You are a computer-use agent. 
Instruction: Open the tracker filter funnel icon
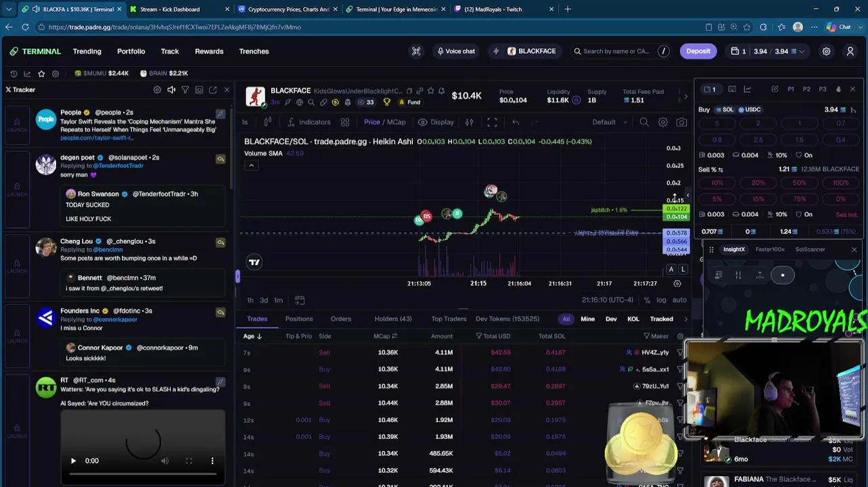[x=185, y=90]
